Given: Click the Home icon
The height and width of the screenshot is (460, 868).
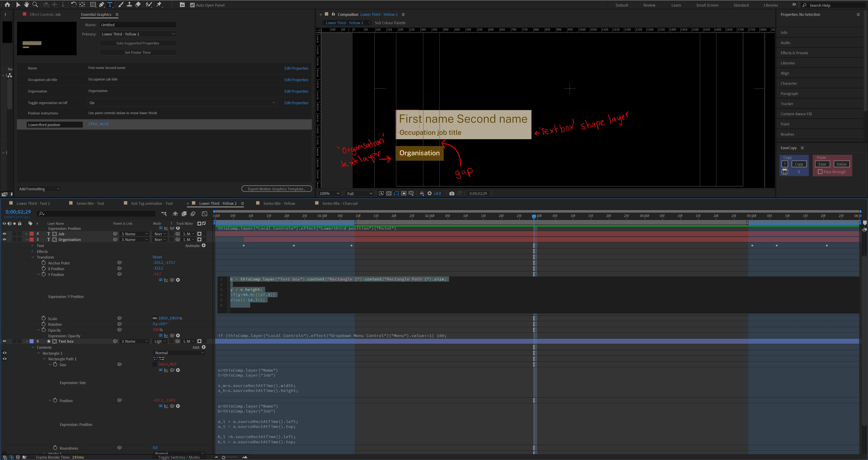Looking at the screenshot, I should pos(7,5).
